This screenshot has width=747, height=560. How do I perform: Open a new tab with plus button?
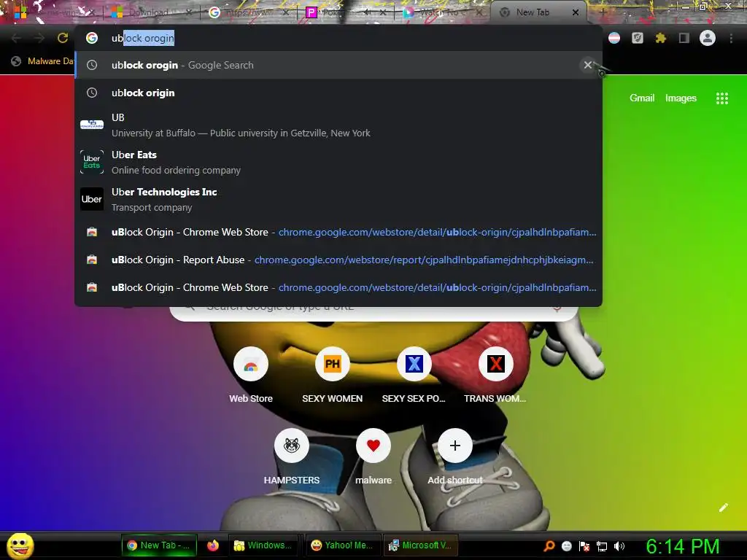pyautogui.click(x=602, y=12)
